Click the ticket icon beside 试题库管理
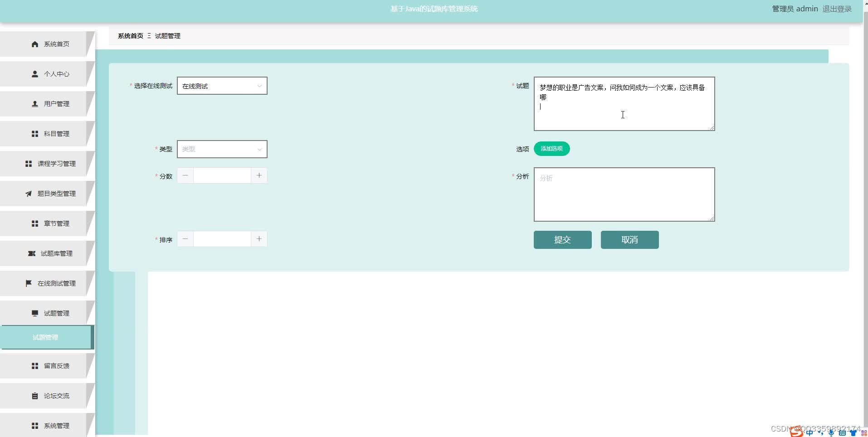 click(x=32, y=253)
